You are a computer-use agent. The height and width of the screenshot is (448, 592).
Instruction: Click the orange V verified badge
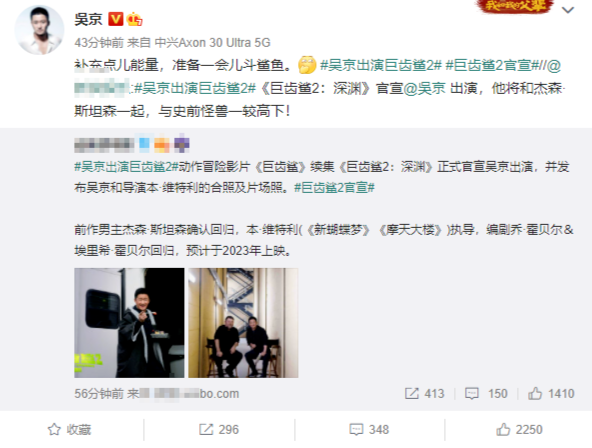tap(116, 19)
